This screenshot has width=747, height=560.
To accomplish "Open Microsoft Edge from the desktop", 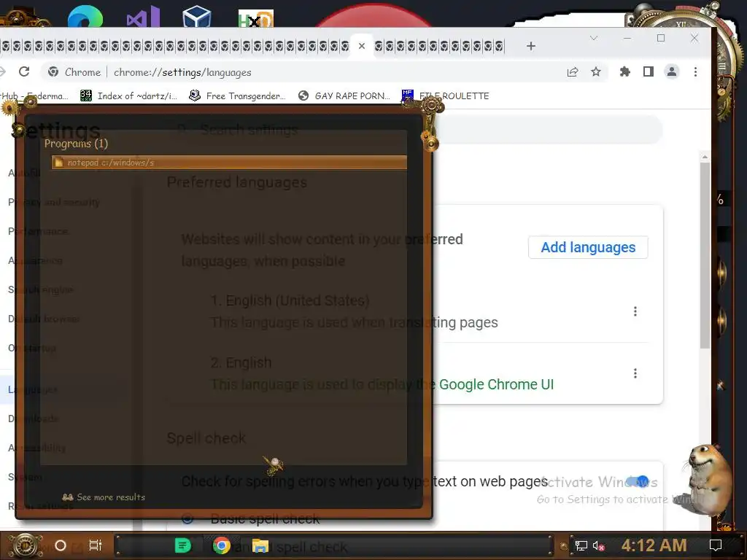I will pyautogui.click(x=85, y=16).
